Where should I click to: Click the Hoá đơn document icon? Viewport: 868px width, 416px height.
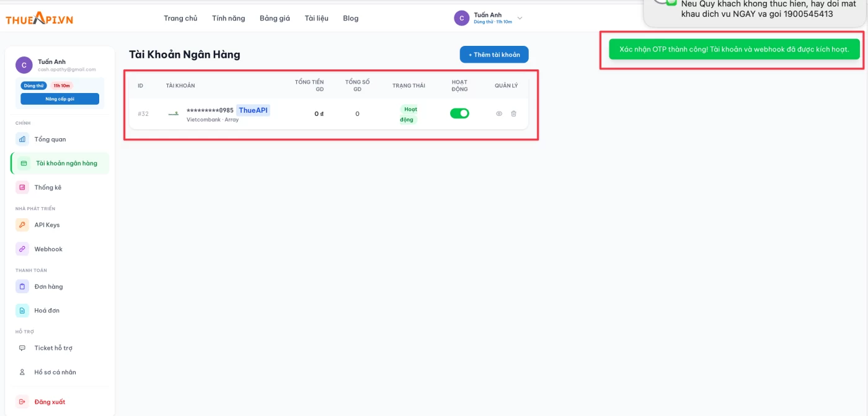[x=22, y=311]
